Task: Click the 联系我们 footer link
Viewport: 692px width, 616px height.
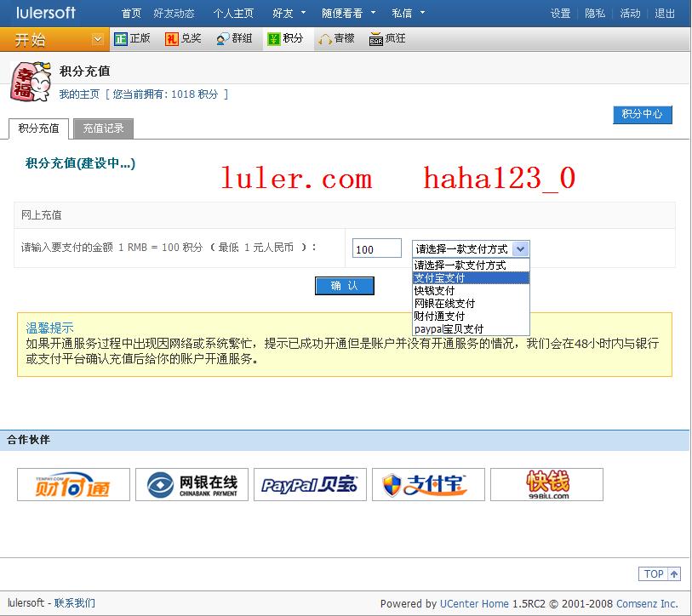Action: [x=74, y=602]
